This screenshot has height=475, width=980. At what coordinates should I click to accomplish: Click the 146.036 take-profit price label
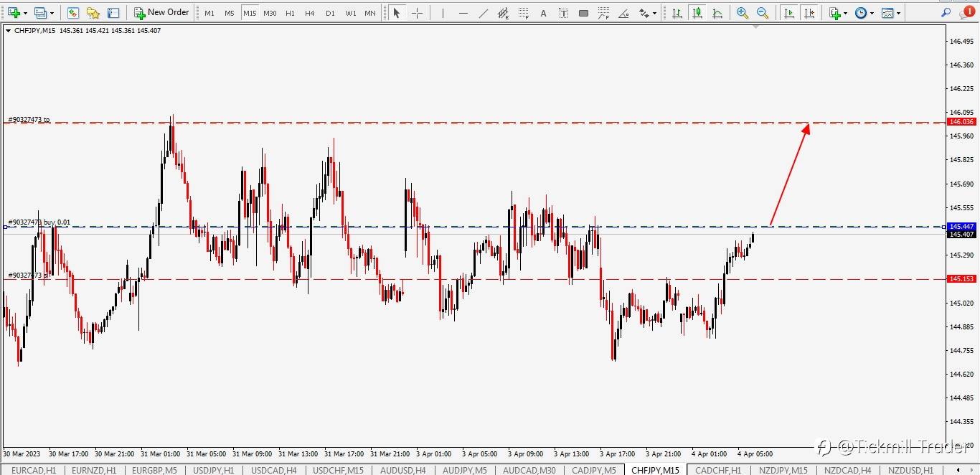coord(961,122)
